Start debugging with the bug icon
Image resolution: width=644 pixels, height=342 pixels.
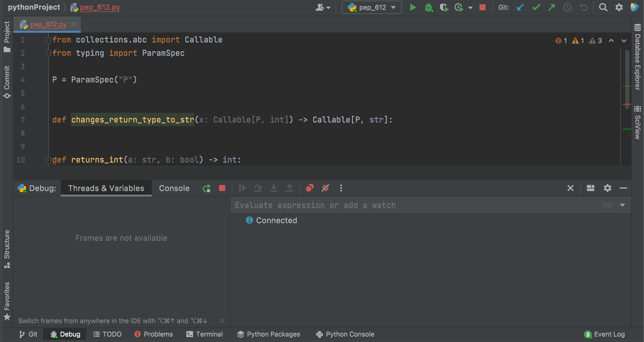[428, 7]
